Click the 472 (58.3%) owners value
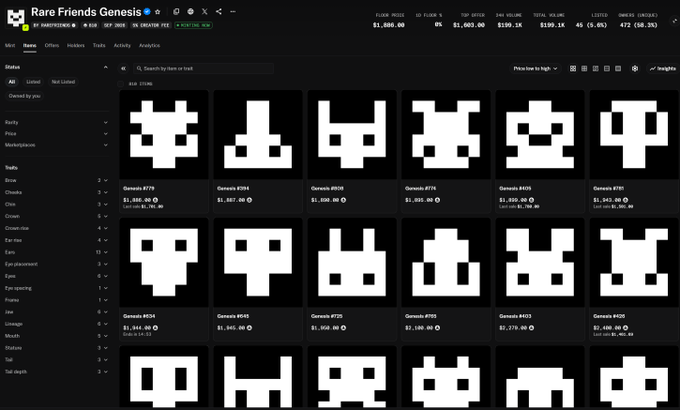The image size is (680, 410). pos(638,25)
